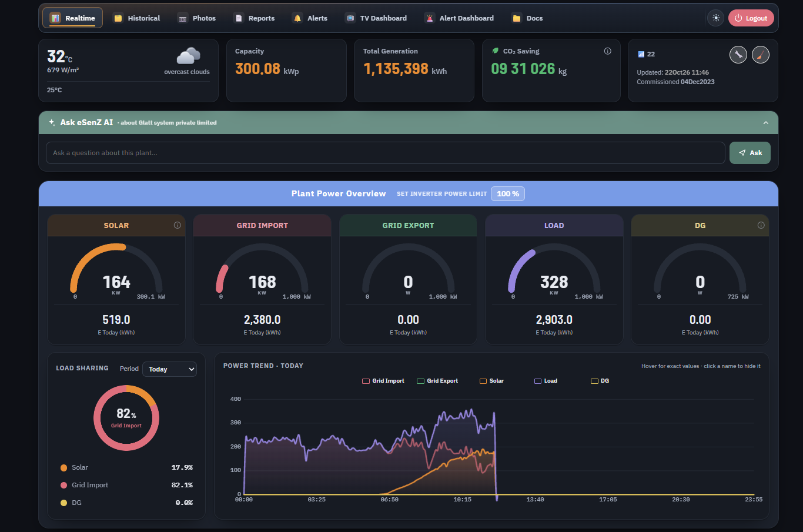Image resolution: width=803 pixels, height=532 pixels.
Task: Click the wrench maintenance icon
Action: (x=738, y=55)
